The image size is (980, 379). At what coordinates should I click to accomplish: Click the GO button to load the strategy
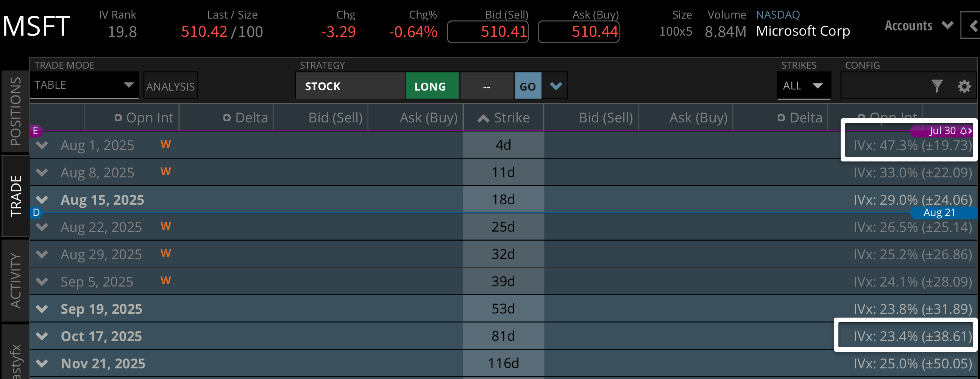pyautogui.click(x=528, y=86)
